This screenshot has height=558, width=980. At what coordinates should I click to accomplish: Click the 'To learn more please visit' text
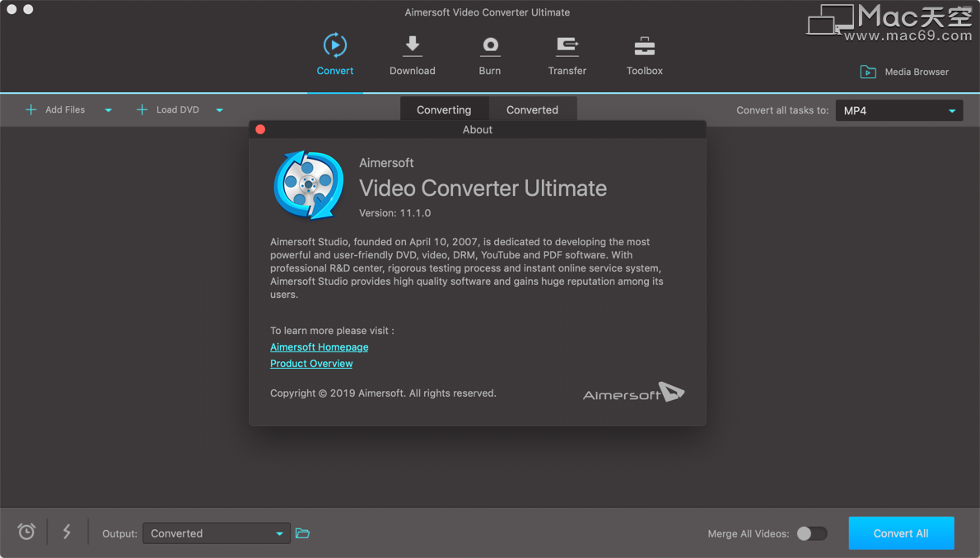coord(332,331)
